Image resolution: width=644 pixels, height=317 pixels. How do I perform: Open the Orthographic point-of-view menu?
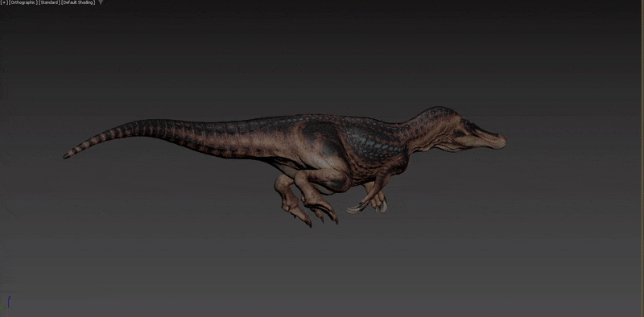click(x=23, y=2)
